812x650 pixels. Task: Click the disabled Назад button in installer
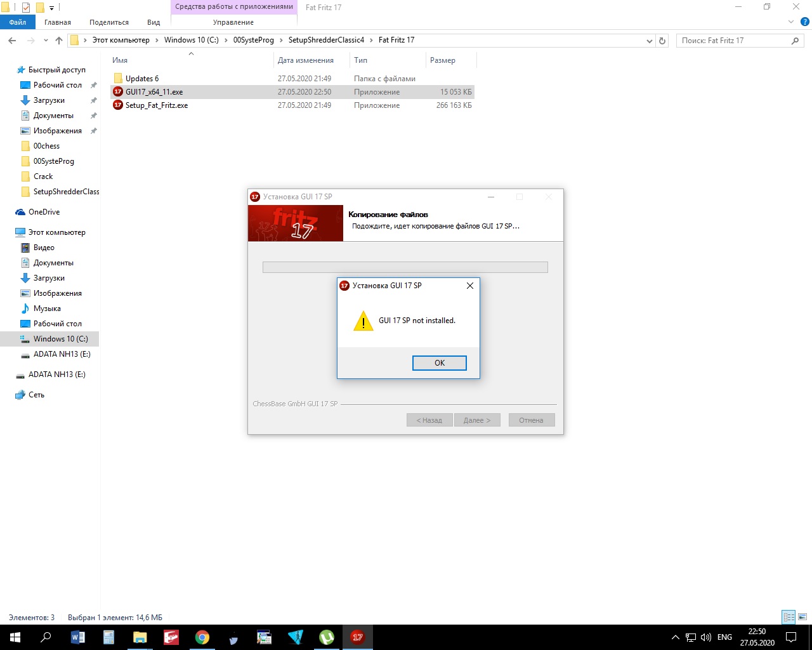point(429,420)
